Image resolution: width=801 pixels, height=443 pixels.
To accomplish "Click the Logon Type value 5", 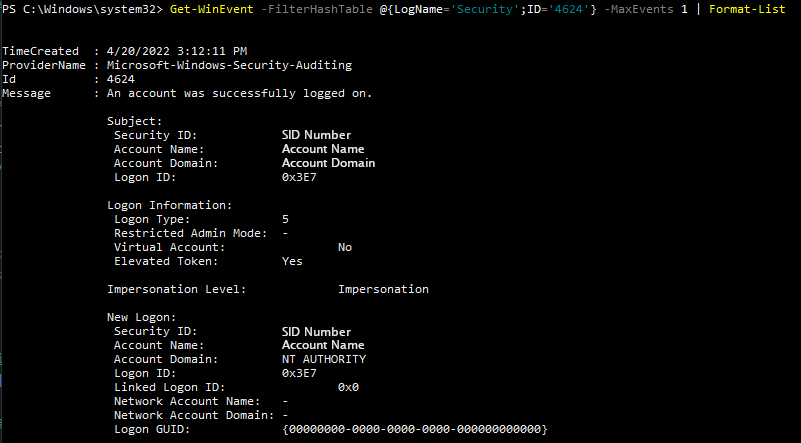I will pyautogui.click(x=285, y=219).
